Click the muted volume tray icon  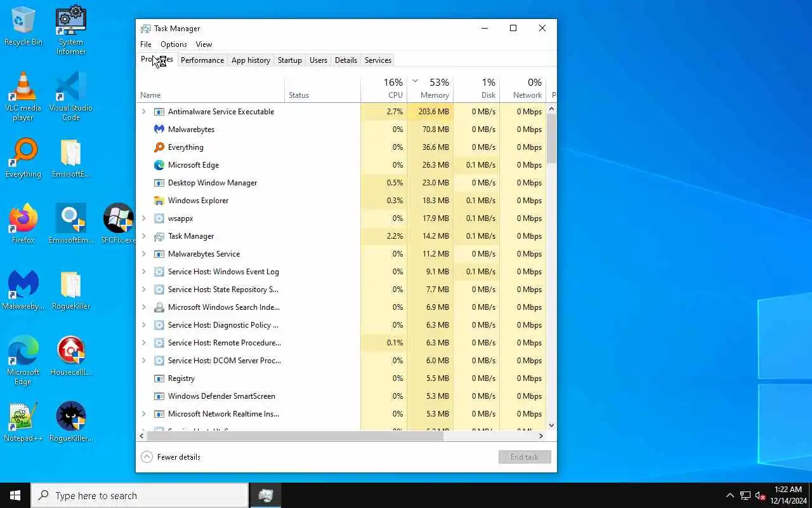coord(760,496)
